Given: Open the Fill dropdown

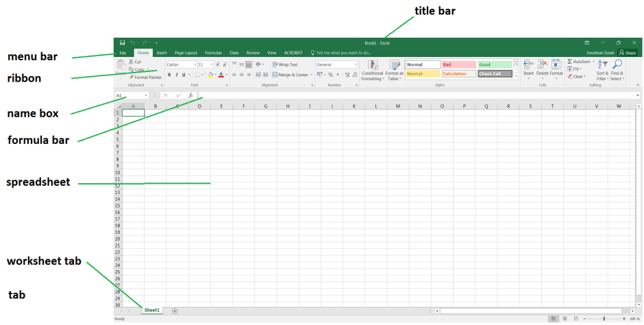Looking at the screenshot, I should point(575,69).
